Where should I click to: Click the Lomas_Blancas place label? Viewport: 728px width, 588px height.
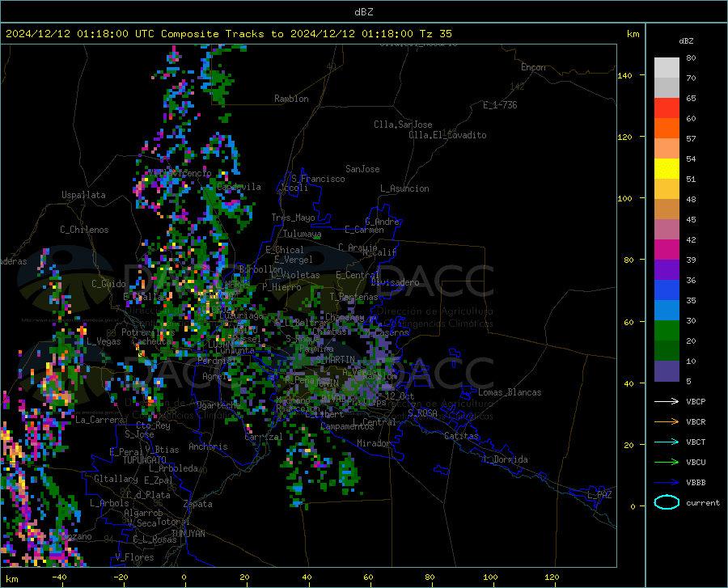pos(510,392)
